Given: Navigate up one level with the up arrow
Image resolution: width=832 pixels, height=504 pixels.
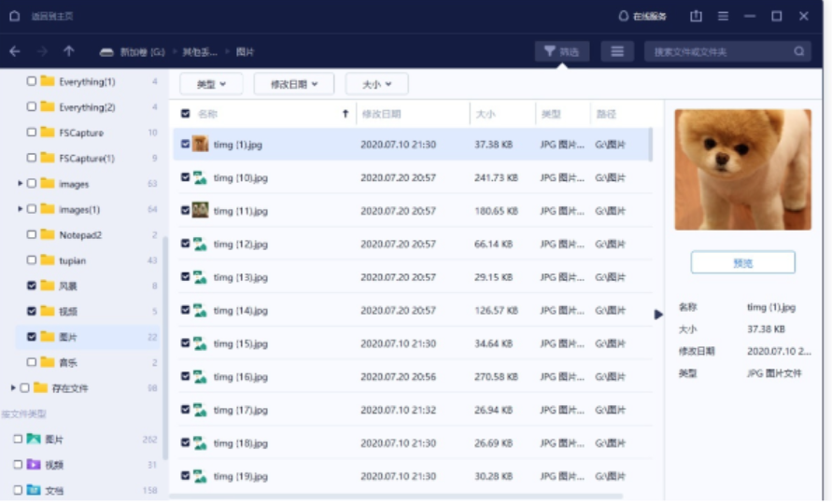Looking at the screenshot, I should coord(68,51).
